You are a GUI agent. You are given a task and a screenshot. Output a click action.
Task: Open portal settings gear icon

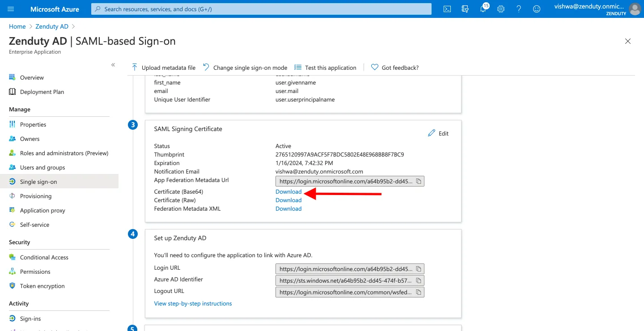pyautogui.click(x=501, y=9)
